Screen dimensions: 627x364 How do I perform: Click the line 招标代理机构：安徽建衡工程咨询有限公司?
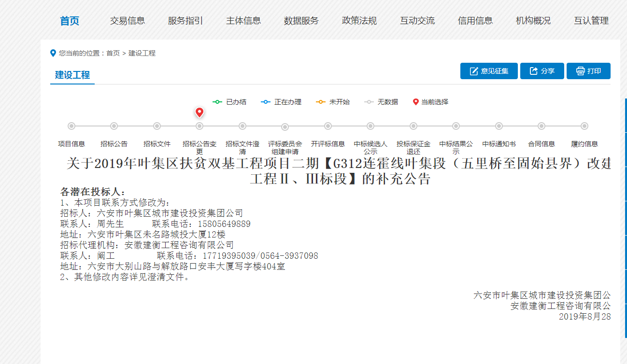point(147,245)
